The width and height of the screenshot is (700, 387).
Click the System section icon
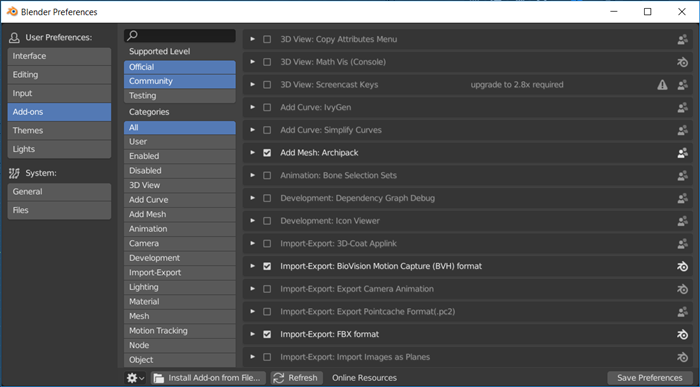pyautogui.click(x=14, y=173)
